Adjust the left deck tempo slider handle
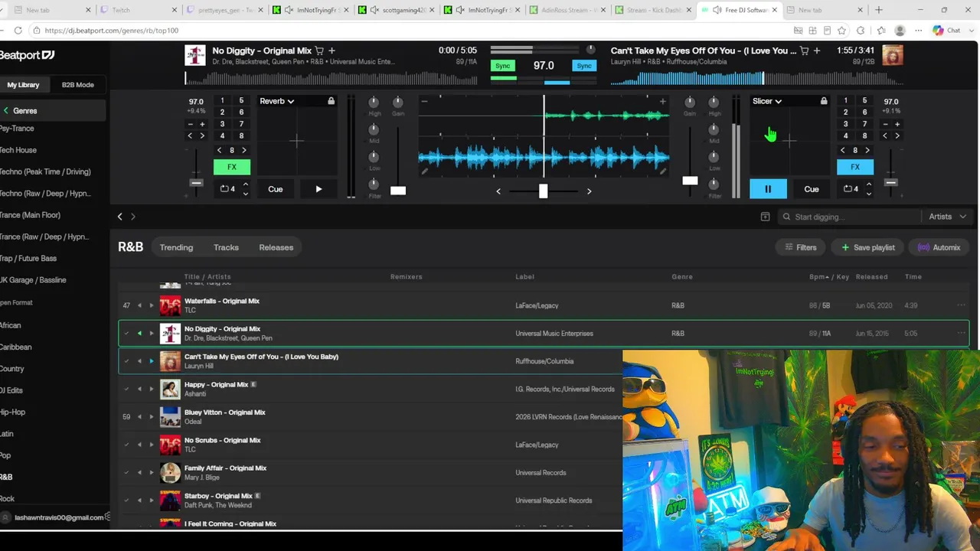The width and height of the screenshot is (980, 551). point(196,183)
